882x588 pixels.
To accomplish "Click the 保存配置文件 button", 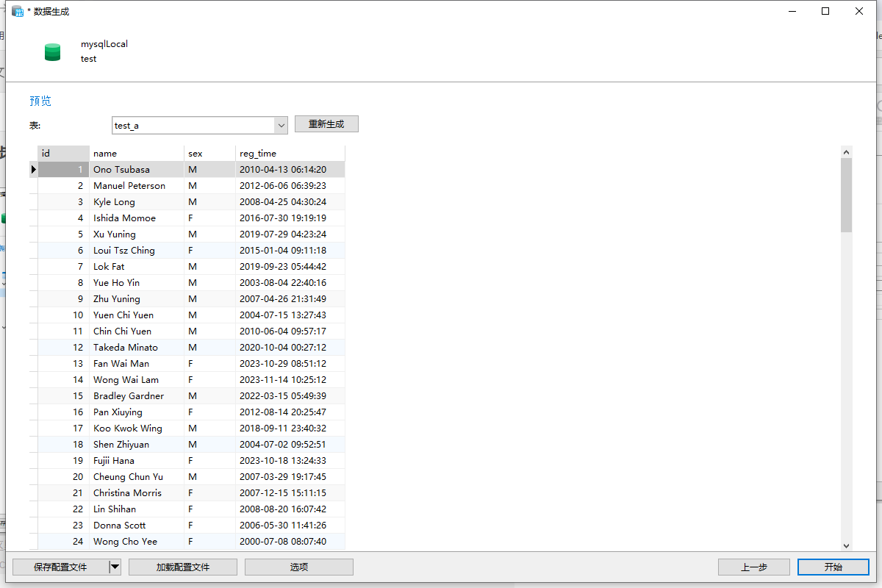I will [60, 567].
